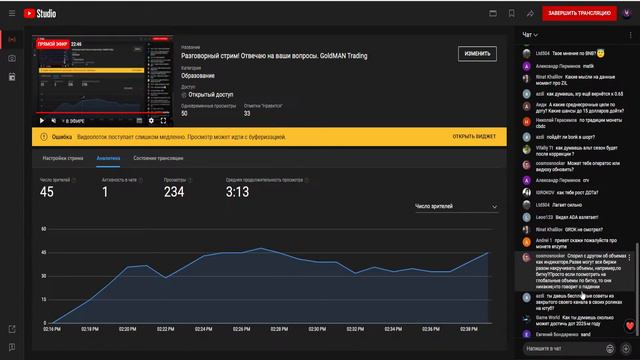Click ОТКРЫТЬ ВИДЖЕТ in the yellow banner
Image resolution: width=640 pixels, height=360 pixels.
coord(474,136)
